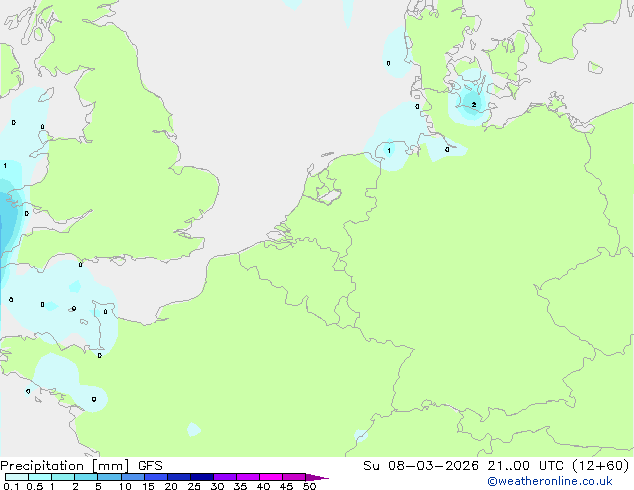Click the '1' value on German North Sea coast
The height and width of the screenshot is (490, 634).
(389, 151)
